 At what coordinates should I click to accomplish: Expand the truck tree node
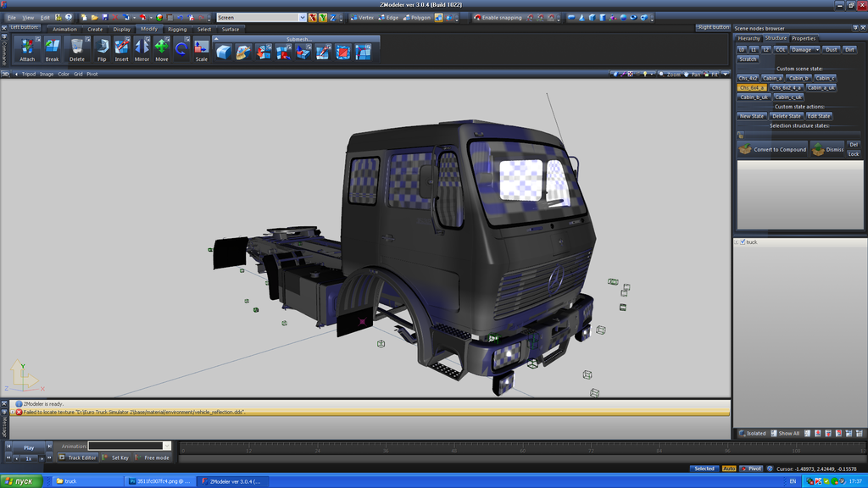pos(736,242)
